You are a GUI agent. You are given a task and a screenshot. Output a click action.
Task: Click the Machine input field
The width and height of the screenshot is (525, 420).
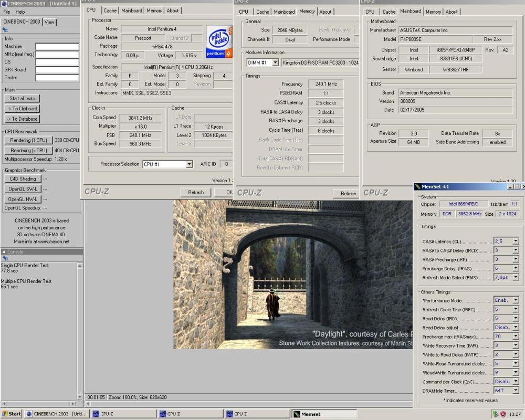(57, 47)
